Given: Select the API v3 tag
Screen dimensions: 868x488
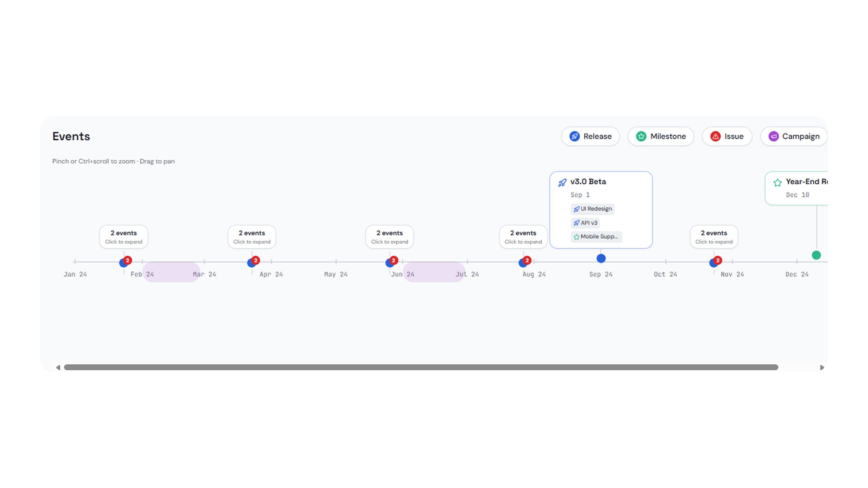Looking at the screenshot, I should click(585, 223).
